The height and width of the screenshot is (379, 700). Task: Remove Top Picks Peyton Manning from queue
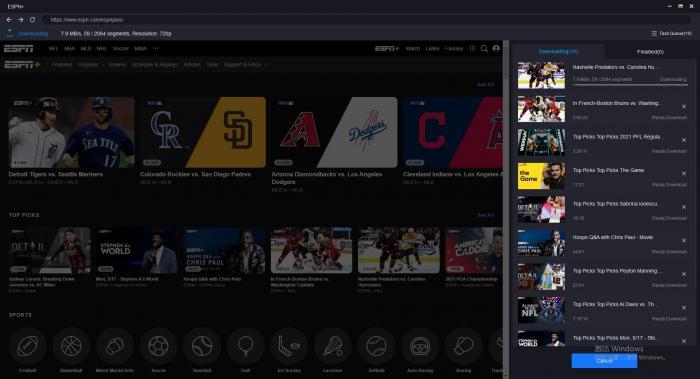(x=684, y=274)
